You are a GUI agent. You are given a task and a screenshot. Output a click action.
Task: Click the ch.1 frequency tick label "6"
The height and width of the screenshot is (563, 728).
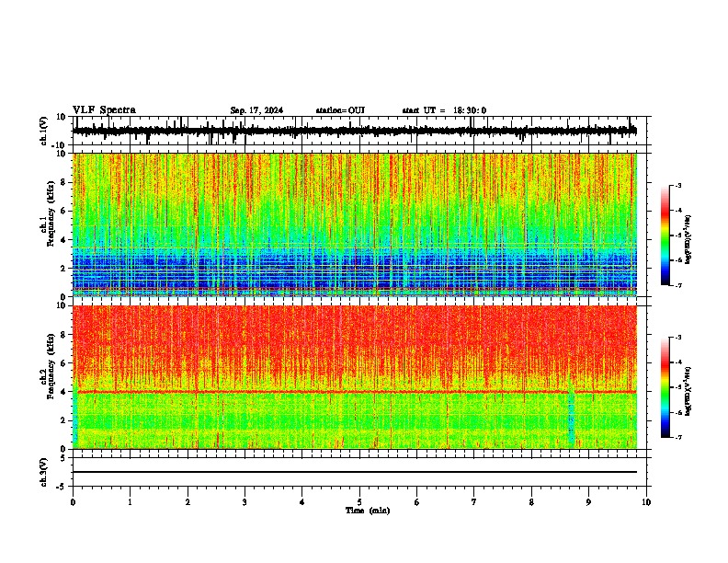coord(63,211)
